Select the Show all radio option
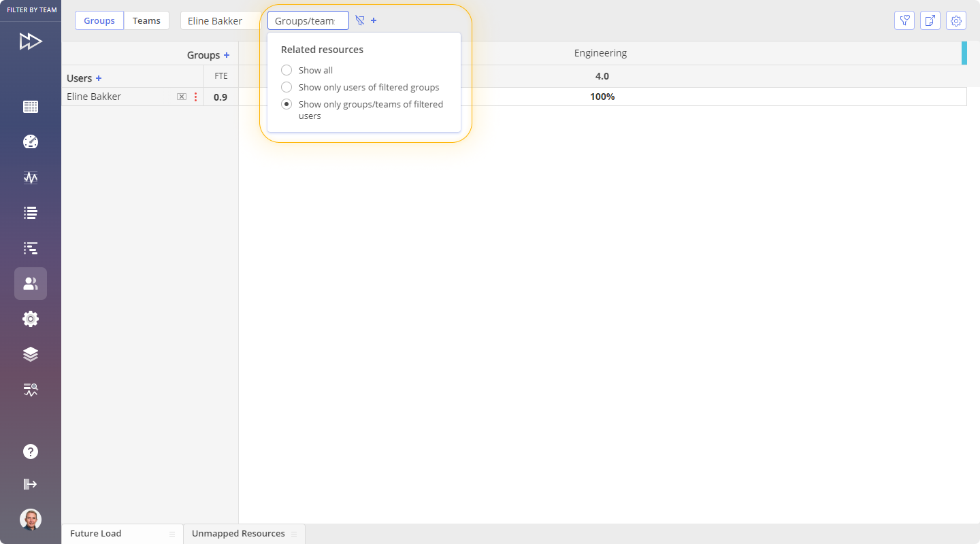980x544 pixels. click(x=287, y=70)
